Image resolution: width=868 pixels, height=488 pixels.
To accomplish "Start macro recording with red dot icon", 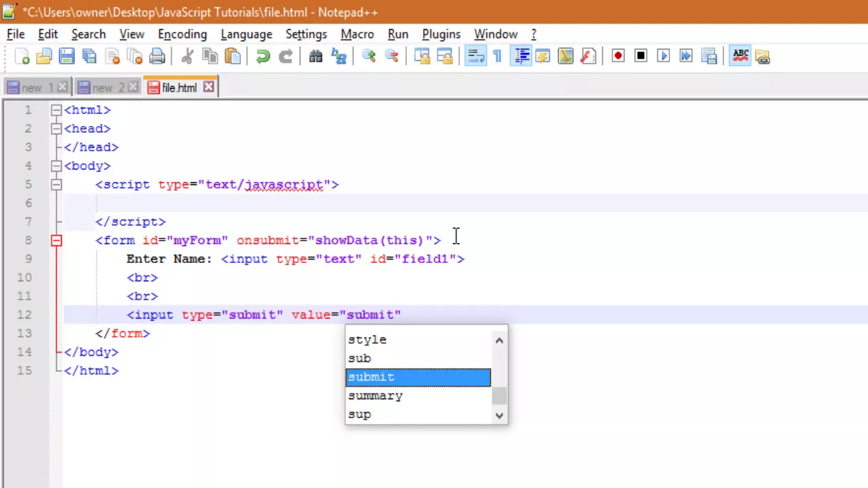I will 618,56.
